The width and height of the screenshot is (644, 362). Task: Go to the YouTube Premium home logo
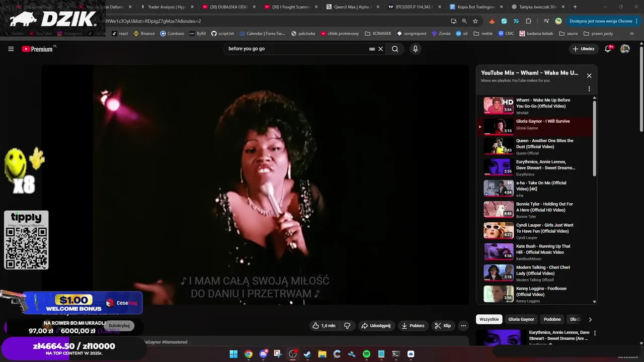coord(38,49)
